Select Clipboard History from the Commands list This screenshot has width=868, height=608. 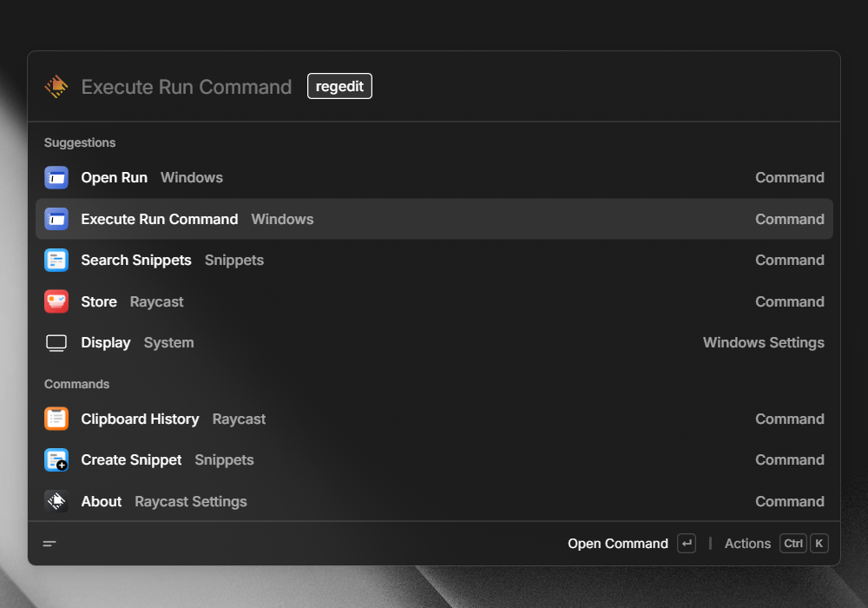[434, 419]
